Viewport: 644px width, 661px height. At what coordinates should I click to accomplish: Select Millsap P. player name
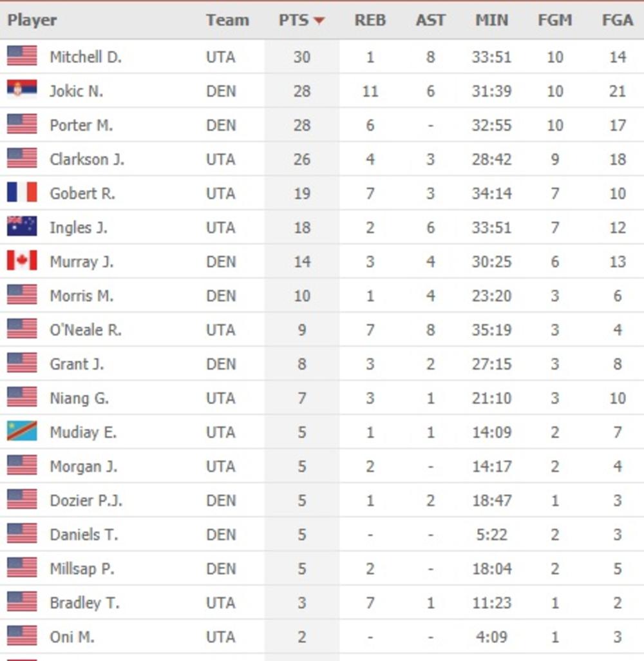pos(81,569)
